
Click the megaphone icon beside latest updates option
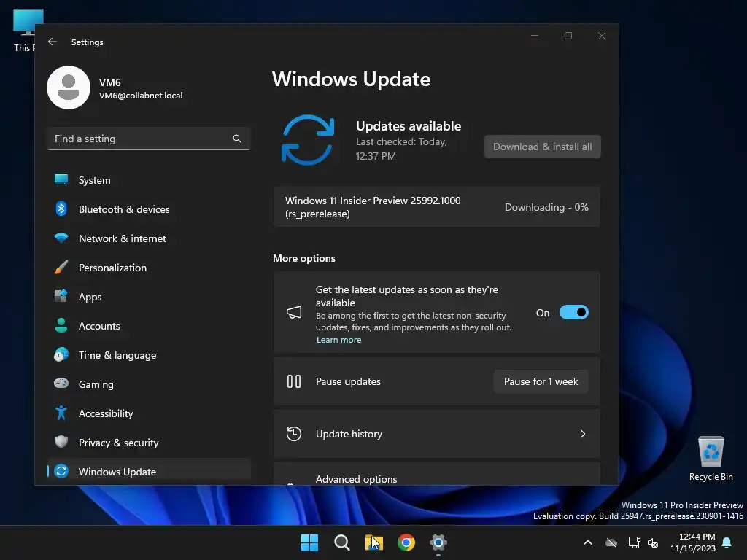pos(294,312)
